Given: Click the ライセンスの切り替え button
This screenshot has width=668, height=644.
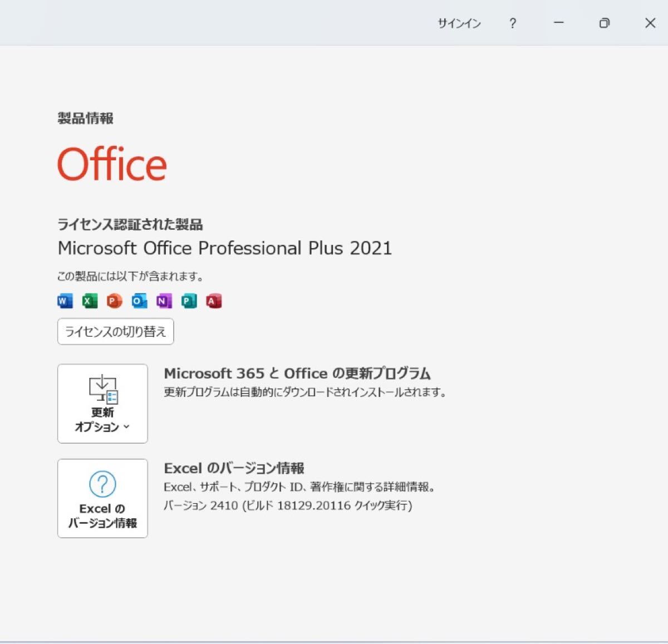Looking at the screenshot, I should pos(116,332).
